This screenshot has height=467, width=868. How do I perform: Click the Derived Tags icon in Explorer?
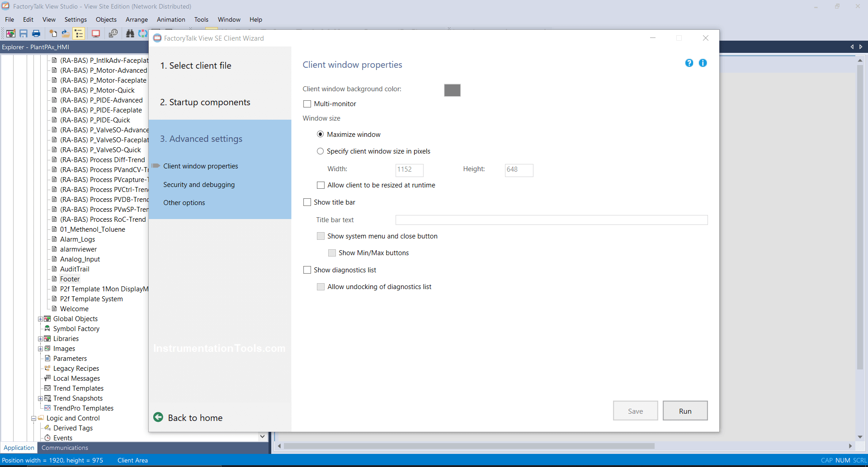pyautogui.click(x=47, y=428)
